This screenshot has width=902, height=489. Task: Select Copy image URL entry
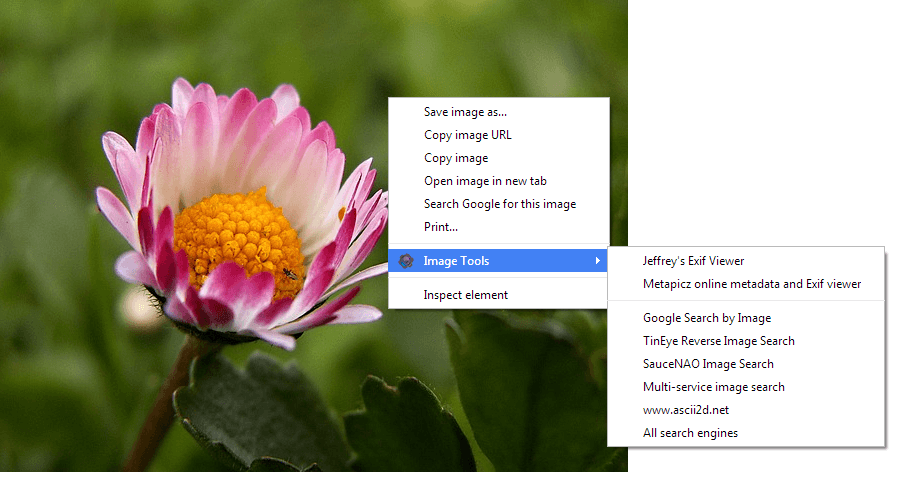(499, 135)
